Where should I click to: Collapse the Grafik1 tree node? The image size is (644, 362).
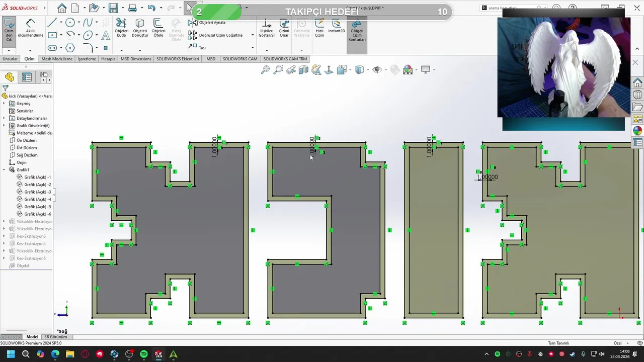pyautogui.click(x=5, y=170)
